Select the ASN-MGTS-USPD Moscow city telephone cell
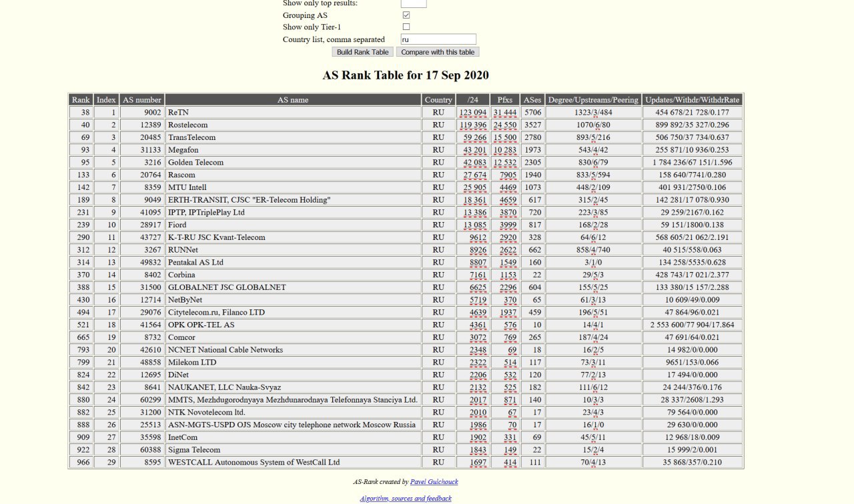This screenshot has width=854, height=504. pos(294,425)
